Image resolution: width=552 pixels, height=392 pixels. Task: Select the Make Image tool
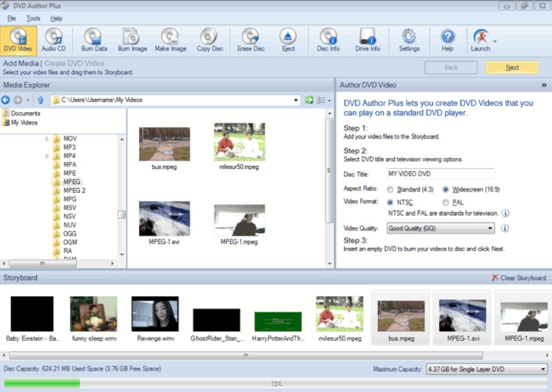[170, 40]
